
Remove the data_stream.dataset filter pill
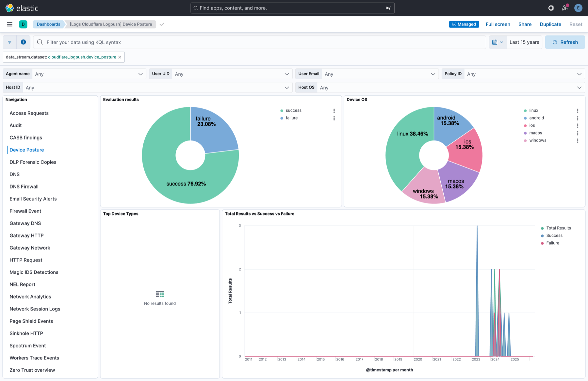[x=120, y=57]
